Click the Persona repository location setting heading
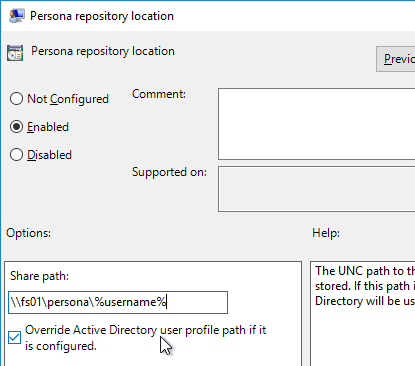The image size is (415, 366). (x=103, y=51)
